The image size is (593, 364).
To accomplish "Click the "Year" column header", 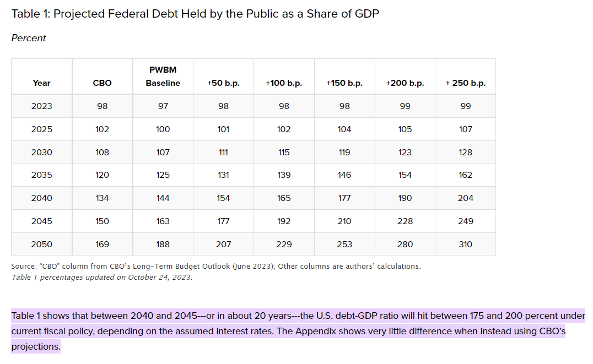I will [41, 83].
